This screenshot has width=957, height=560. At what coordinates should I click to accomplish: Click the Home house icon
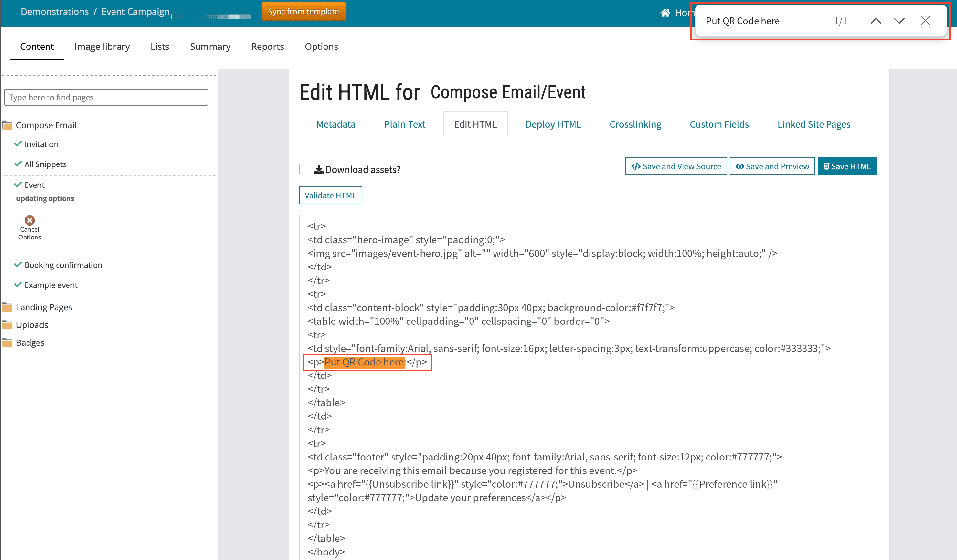(665, 13)
